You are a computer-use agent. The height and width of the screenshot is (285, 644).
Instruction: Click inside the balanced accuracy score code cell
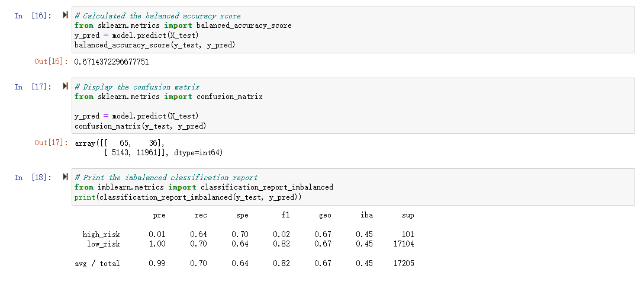(353, 30)
